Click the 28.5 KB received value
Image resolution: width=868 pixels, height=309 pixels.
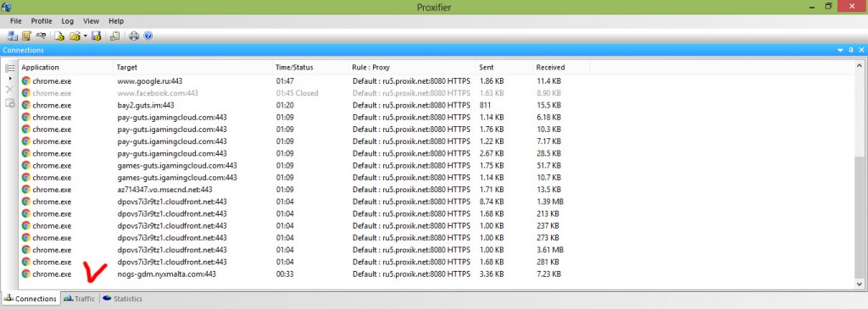pyautogui.click(x=548, y=153)
